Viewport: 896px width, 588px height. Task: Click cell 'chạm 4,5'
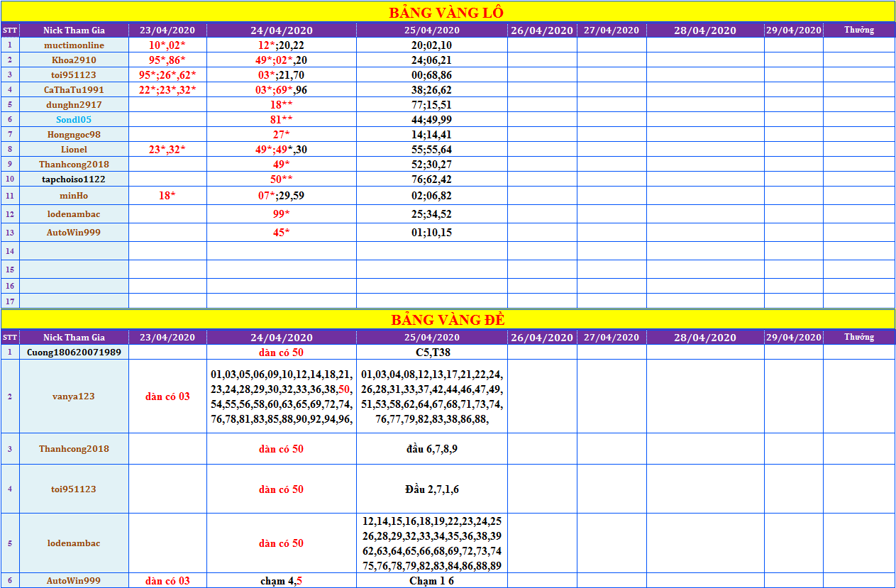tap(282, 580)
